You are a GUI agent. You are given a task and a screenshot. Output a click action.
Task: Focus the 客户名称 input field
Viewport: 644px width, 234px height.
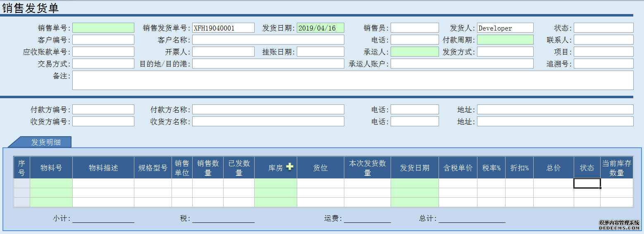268,40
